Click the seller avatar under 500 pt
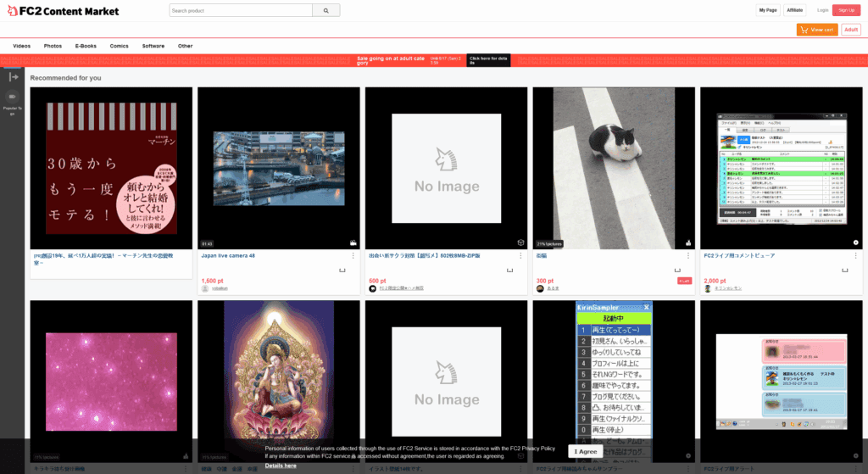868x474 pixels. click(373, 288)
